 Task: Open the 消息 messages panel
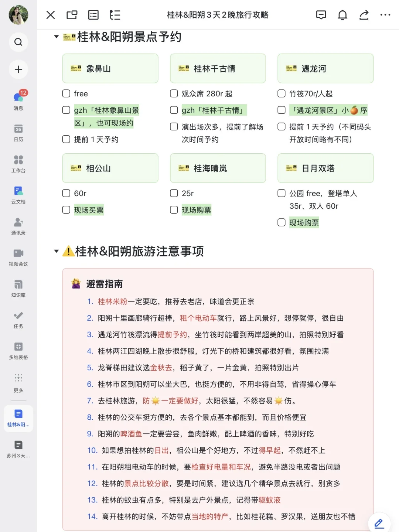coord(18,101)
